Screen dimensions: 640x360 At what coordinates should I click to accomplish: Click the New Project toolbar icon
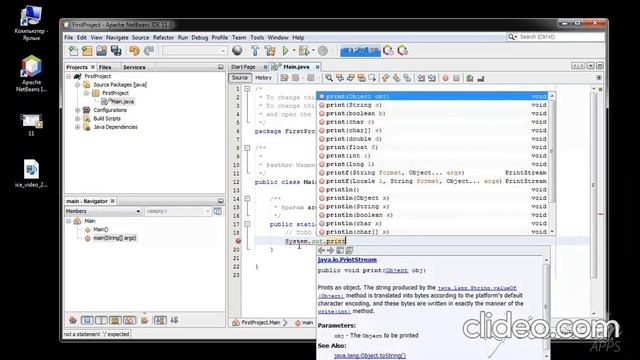[87, 51]
